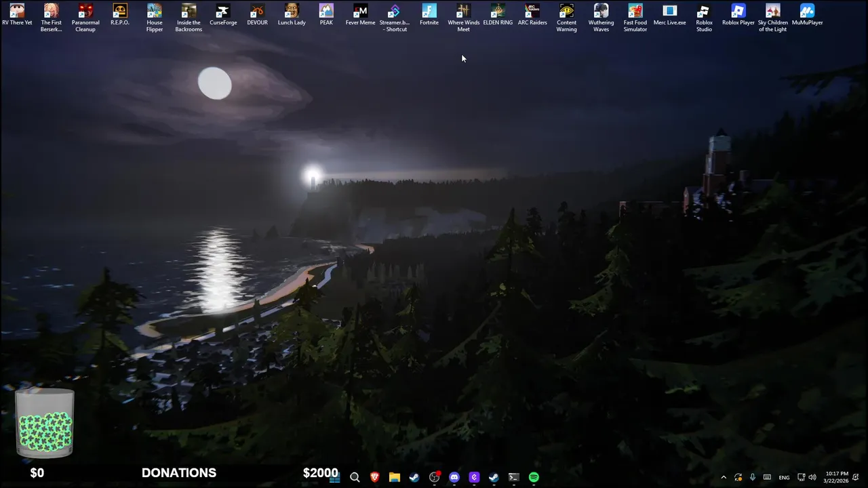868x488 pixels.
Task: Click the ELDEN RING icon
Action: pos(498,16)
